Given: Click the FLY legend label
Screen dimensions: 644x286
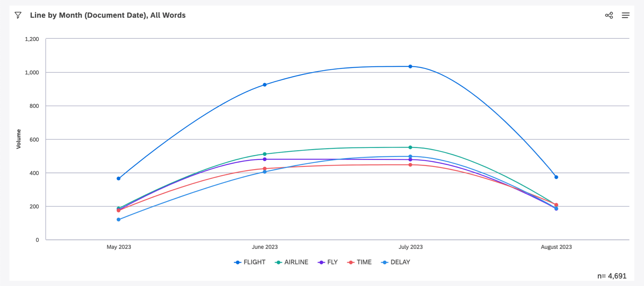Looking at the screenshot, I should click(x=331, y=262).
